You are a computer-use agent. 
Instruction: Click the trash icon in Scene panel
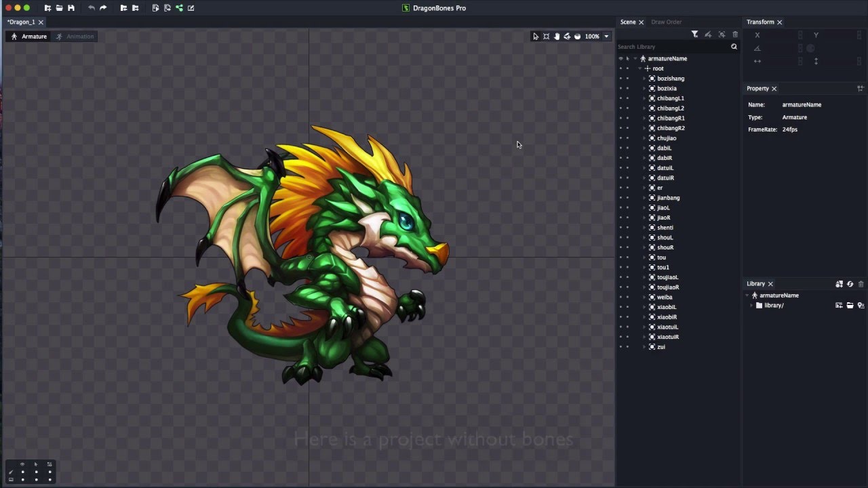(735, 34)
